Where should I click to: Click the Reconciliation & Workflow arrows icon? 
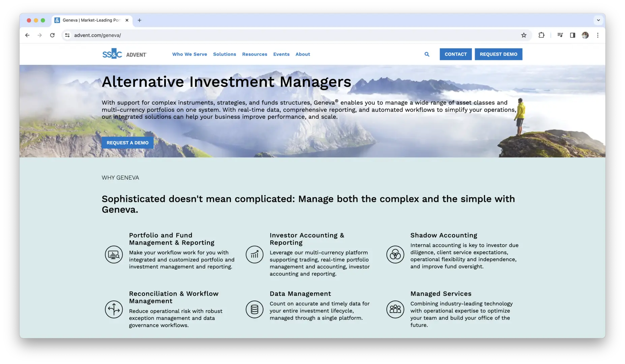(114, 309)
